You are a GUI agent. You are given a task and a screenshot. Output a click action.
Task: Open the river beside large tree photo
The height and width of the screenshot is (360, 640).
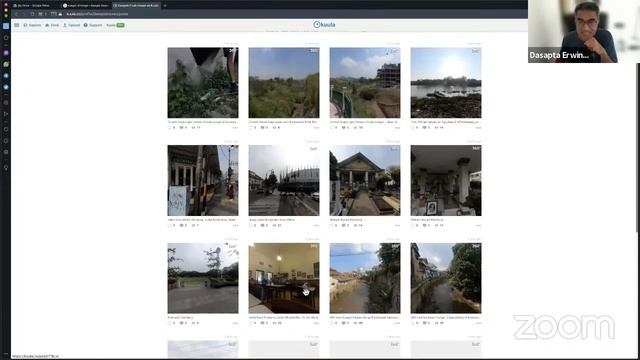click(x=446, y=278)
